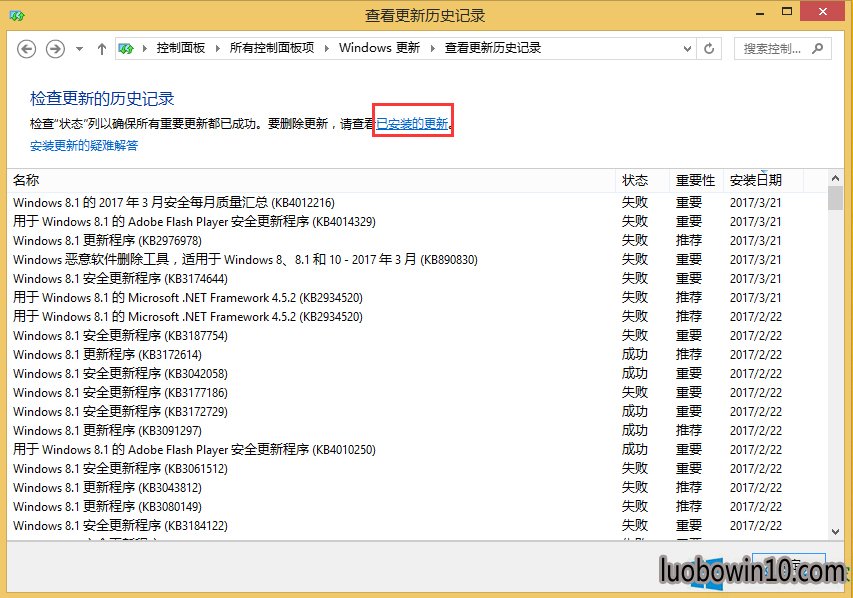
Task: Click the Windows 更新 breadcrumb
Action: click(x=379, y=48)
